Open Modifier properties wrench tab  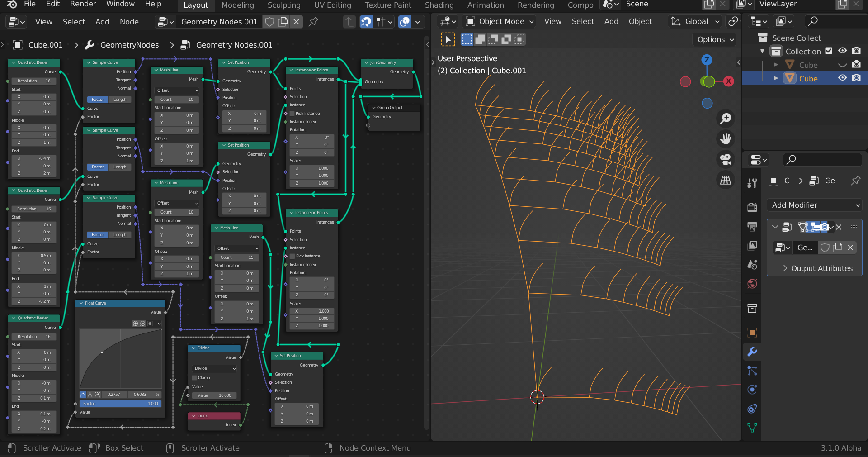(x=752, y=352)
